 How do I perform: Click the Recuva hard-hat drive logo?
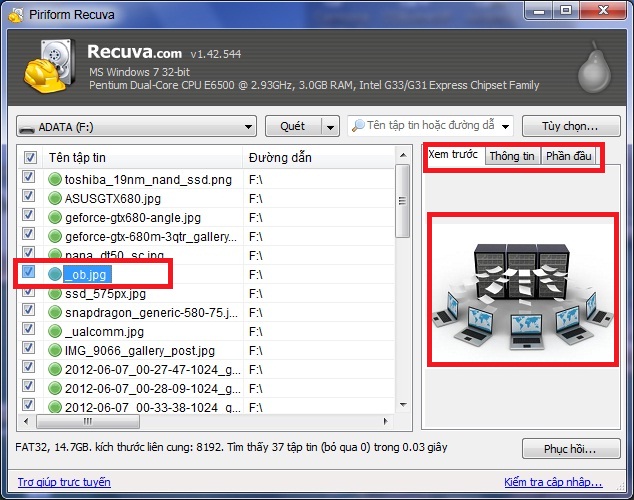point(49,66)
